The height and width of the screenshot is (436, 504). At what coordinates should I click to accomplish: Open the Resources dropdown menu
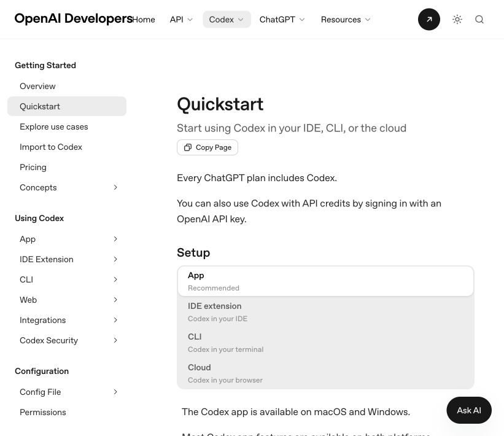(346, 20)
